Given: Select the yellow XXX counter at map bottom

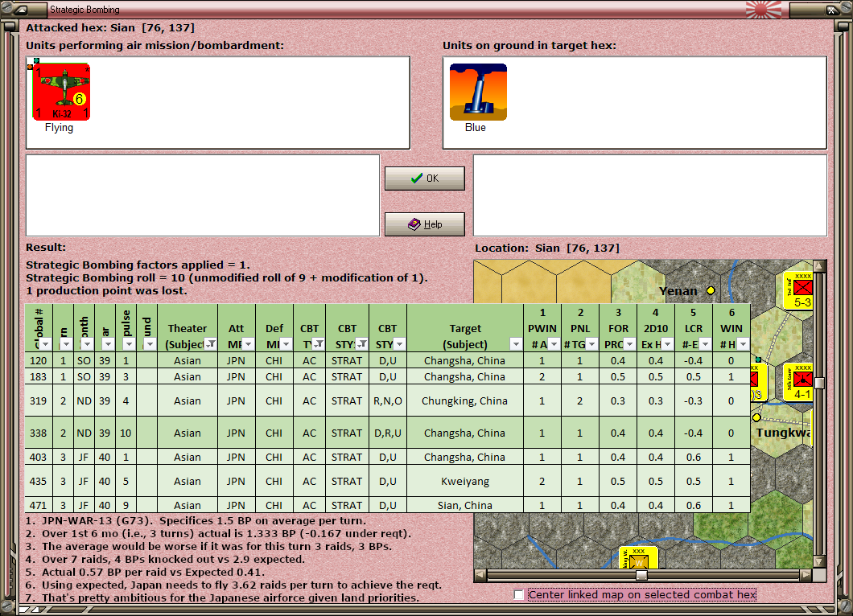Looking at the screenshot, I should pos(639,558).
